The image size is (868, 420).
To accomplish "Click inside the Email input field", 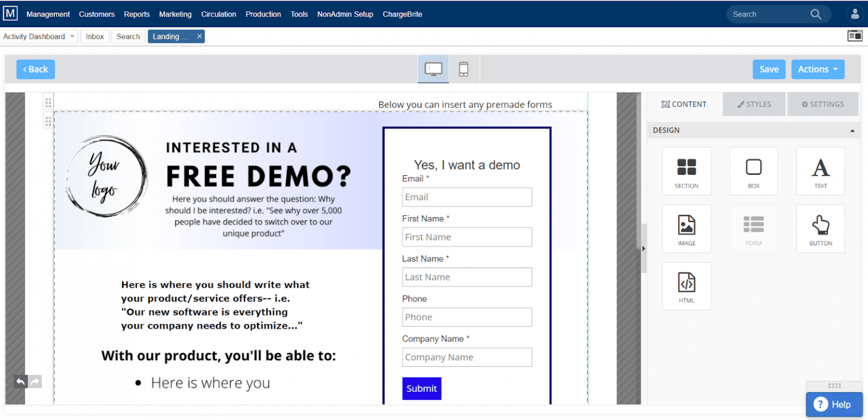I will tap(467, 197).
